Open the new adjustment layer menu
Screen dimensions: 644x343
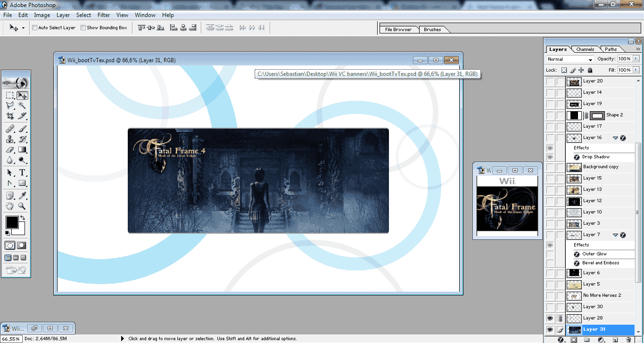(x=601, y=339)
